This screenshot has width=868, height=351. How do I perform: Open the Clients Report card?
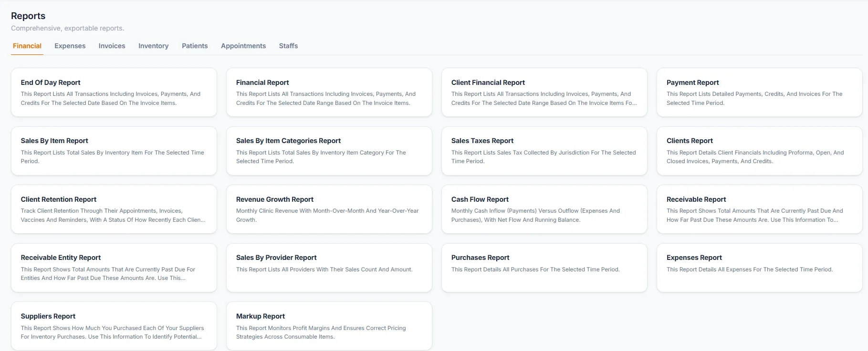[x=760, y=151]
